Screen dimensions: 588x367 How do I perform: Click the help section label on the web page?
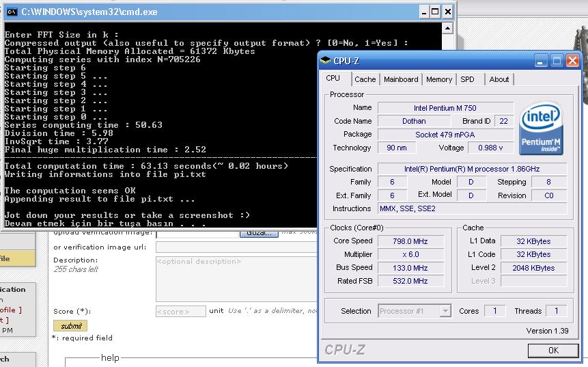(110, 358)
